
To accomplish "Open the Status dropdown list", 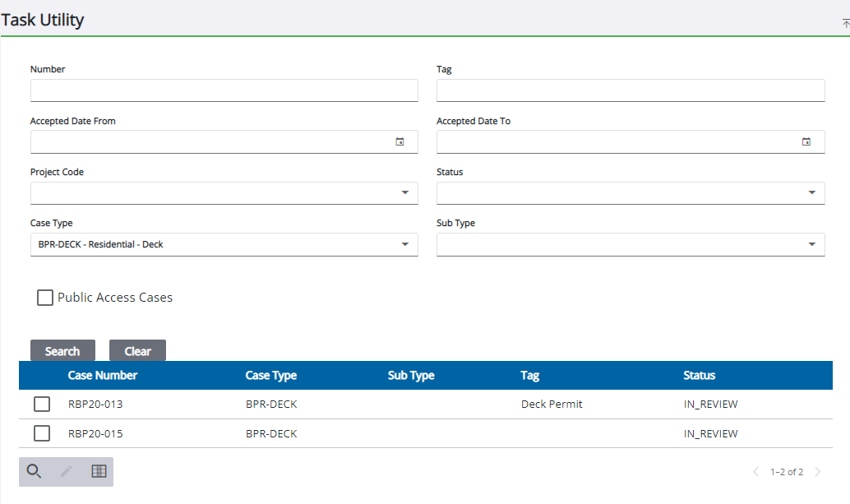I will pos(811,193).
